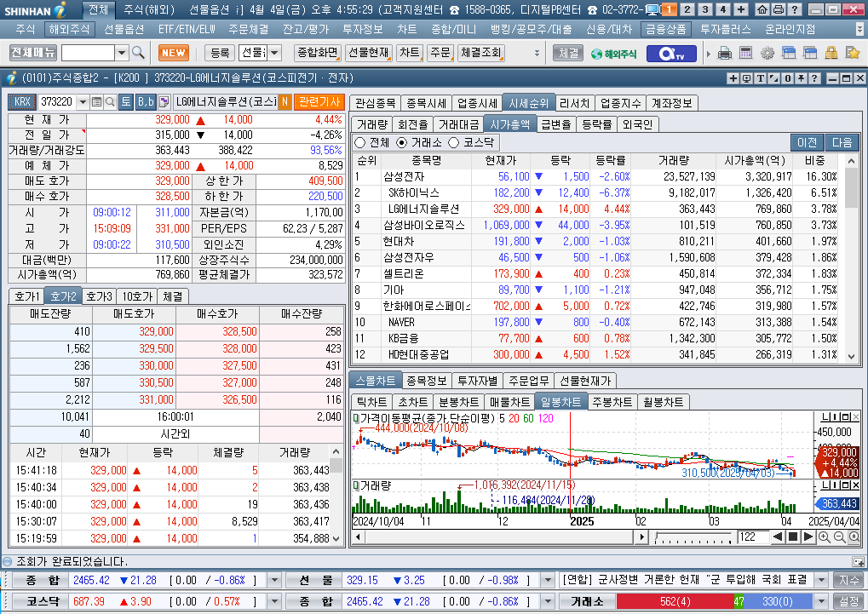
Task: Open help with the question mark icon
Action: 795,9
